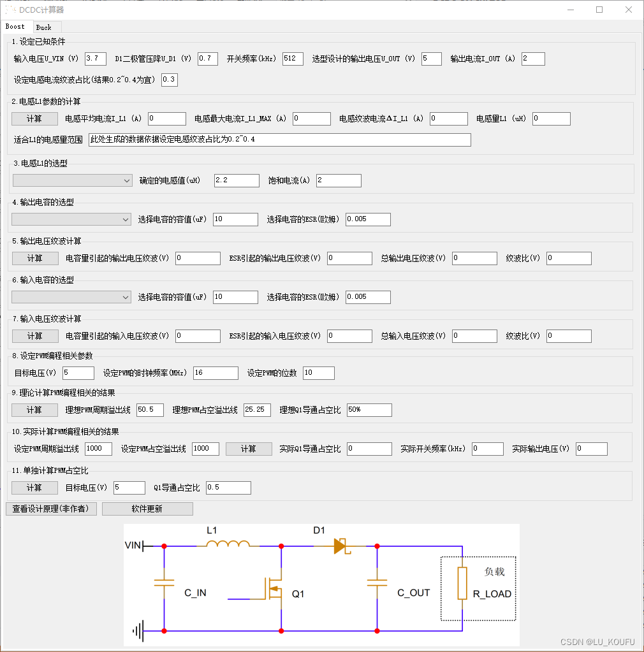The width and height of the screenshot is (644, 652).
Task: Click the output current I_OUT field
Action: (x=533, y=59)
